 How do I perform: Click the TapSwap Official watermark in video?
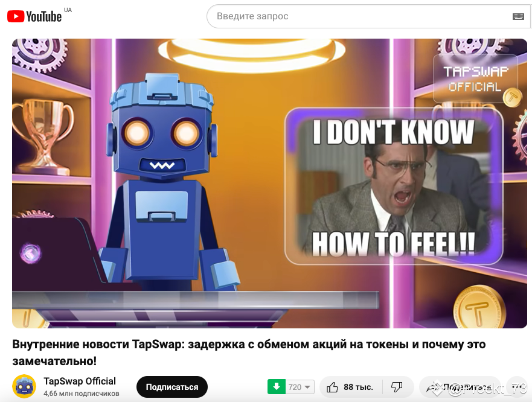[x=476, y=78]
